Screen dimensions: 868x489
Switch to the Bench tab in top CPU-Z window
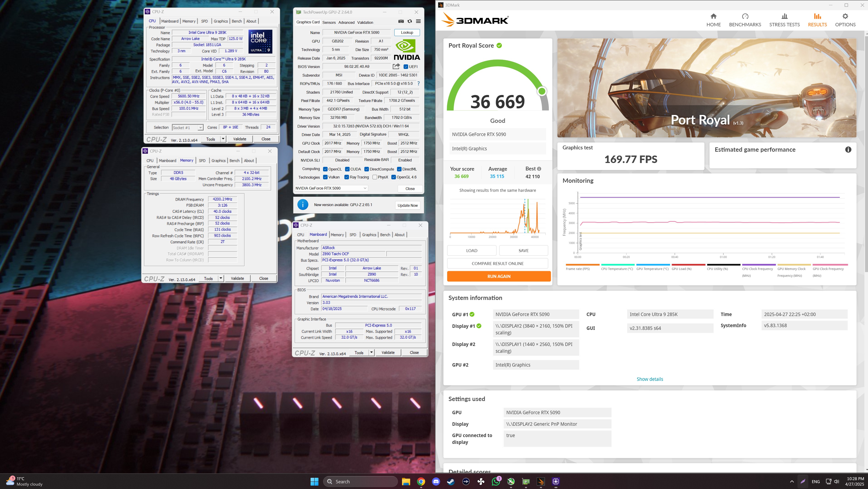pyautogui.click(x=237, y=21)
